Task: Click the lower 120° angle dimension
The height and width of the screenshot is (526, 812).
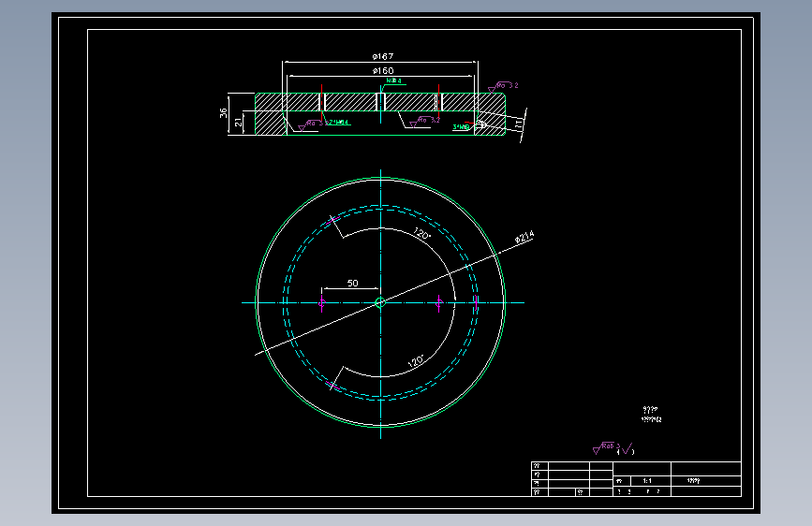Action: coord(416,361)
